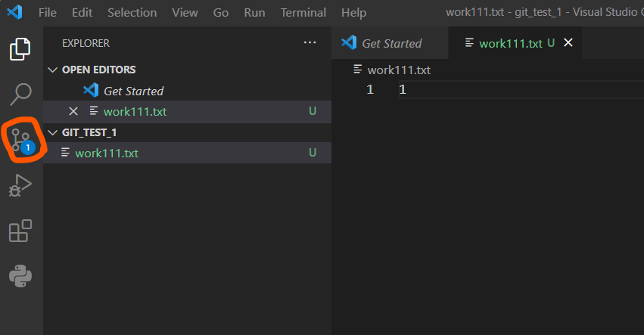Screen dimensions: 644x335
Task: Open the Run menu
Action: point(254,13)
